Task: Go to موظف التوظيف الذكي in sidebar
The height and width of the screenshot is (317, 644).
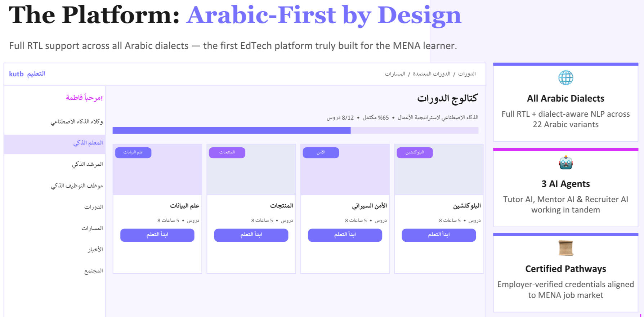Action: pyautogui.click(x=77, y=186)
